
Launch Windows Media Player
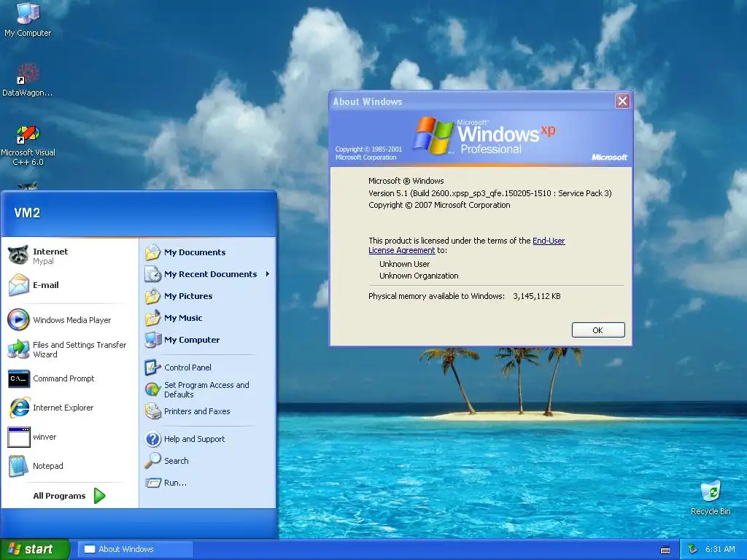71,320
